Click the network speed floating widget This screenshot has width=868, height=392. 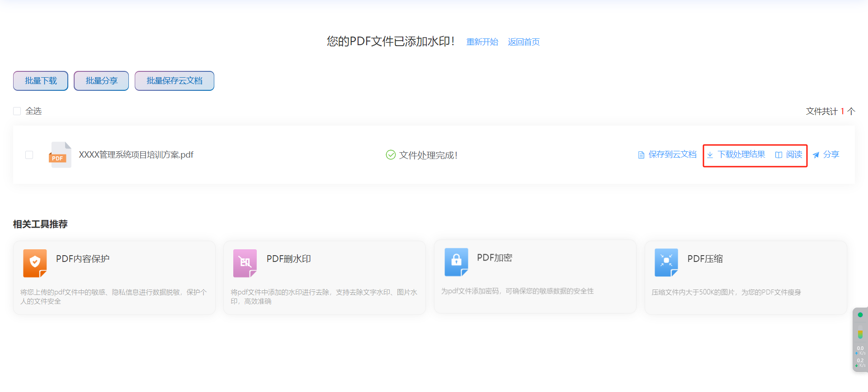[860, 340]
